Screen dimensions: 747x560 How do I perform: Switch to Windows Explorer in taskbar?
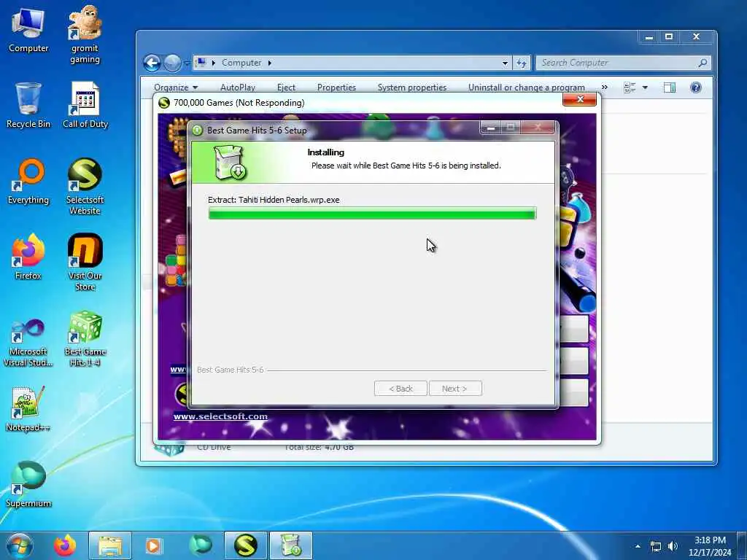click(x=110, y=545)
